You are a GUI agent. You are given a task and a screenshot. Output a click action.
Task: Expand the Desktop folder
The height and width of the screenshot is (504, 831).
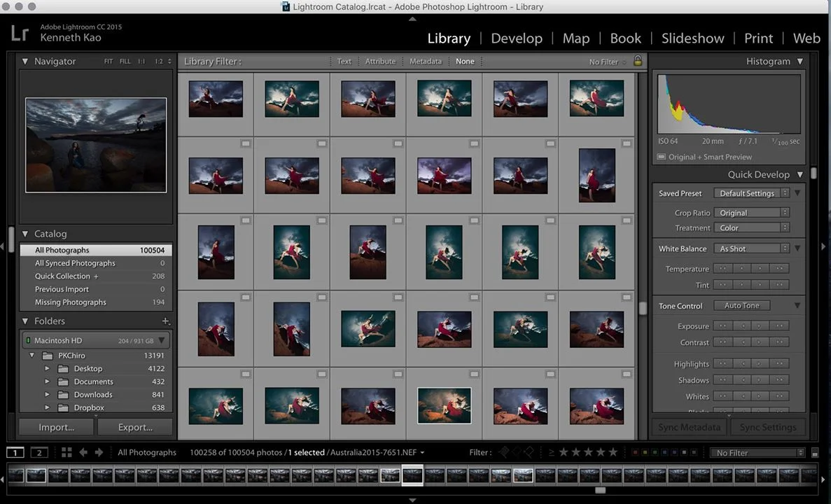(x=47, y=368)
